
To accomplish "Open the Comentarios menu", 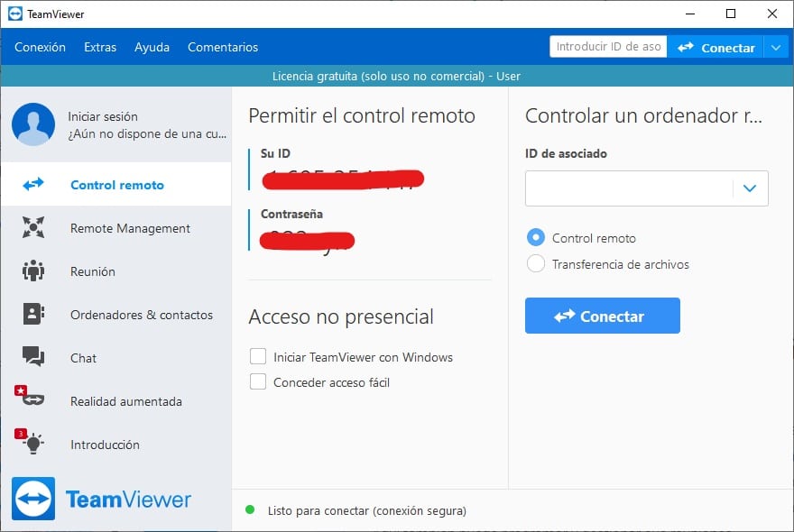I will [223, 47].
